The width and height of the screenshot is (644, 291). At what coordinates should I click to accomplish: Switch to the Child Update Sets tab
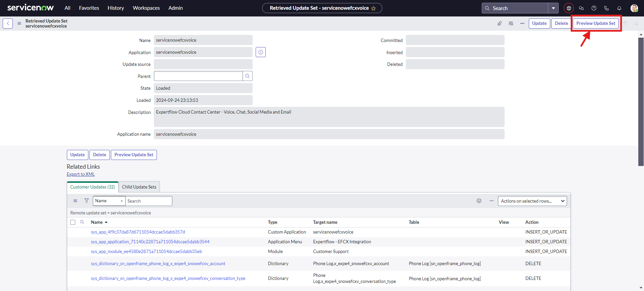click(x=139, y=187)
